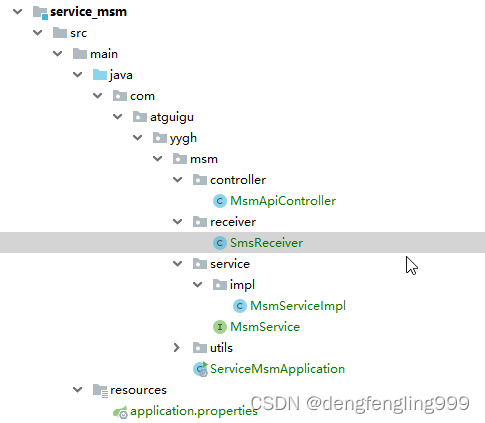
Task: Click the MsmApiController class icon
Action: click(x=220, y=201)
